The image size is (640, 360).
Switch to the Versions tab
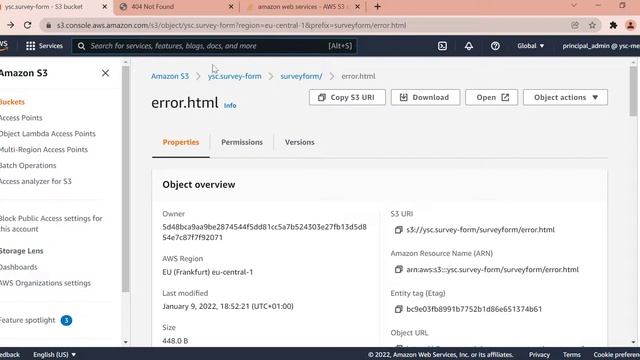coord(300,142)
